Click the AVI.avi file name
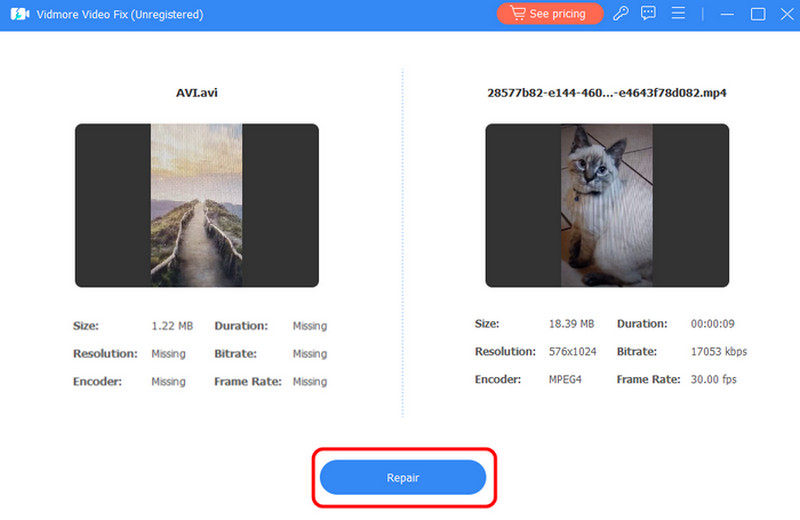Screen dimensions: 800x520 197,93
